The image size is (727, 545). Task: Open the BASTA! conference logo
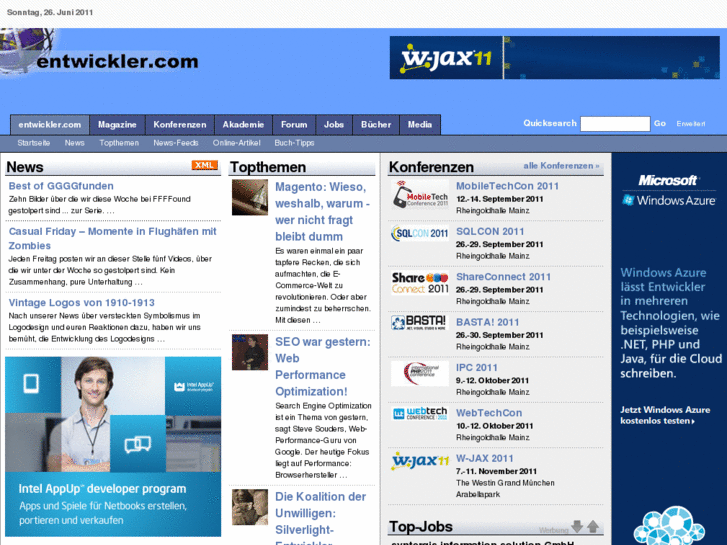tap(420, 322)
